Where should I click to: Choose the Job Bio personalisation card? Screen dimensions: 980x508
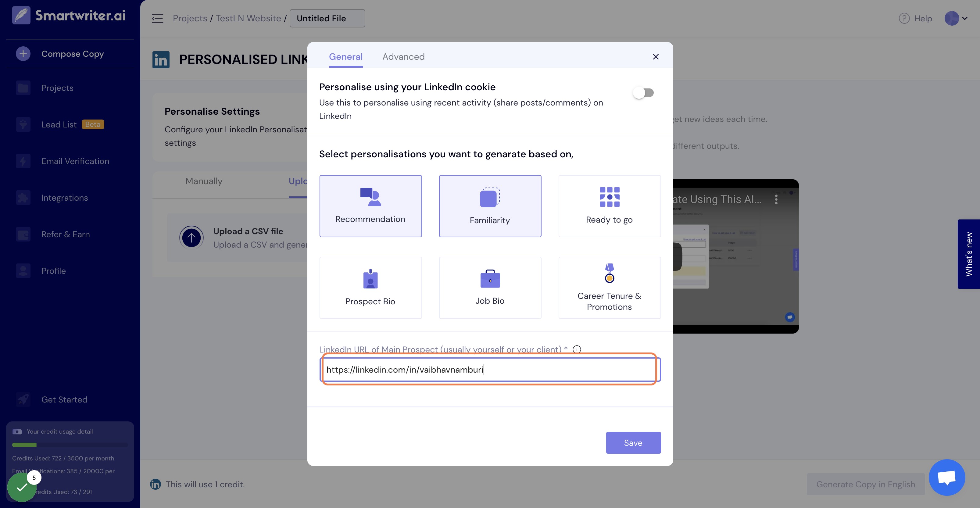pos(490,288)
